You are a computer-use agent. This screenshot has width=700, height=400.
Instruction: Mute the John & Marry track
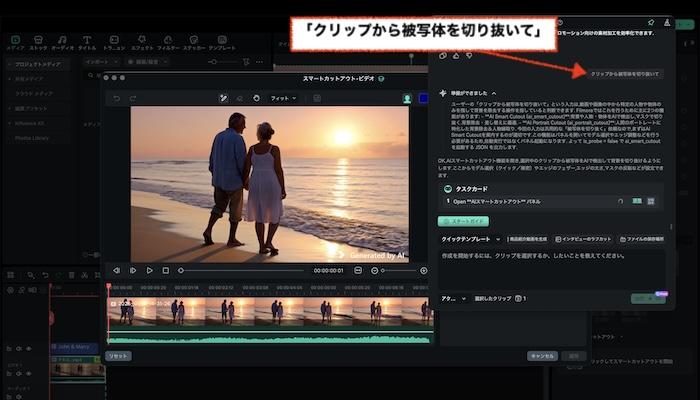[19, 349]
